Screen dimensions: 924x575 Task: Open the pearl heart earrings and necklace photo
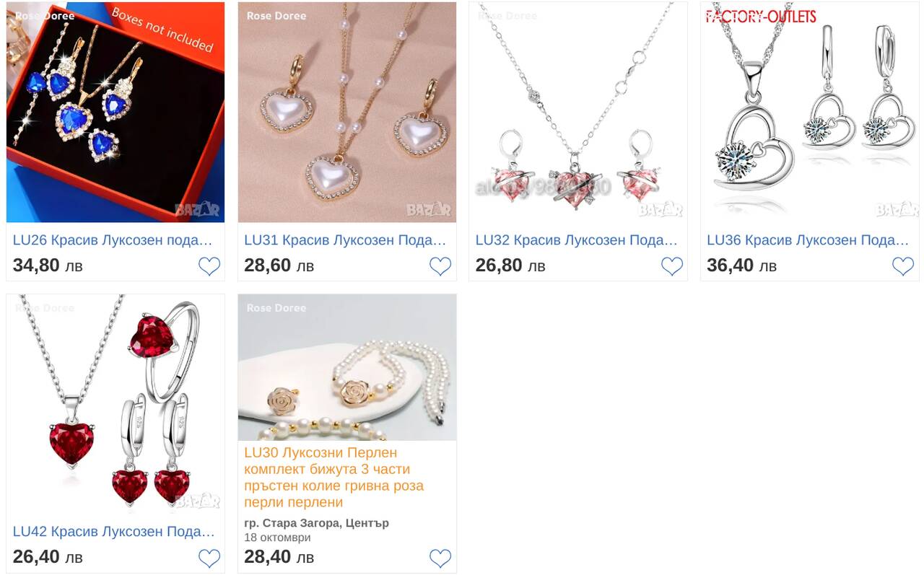[347, 112]
